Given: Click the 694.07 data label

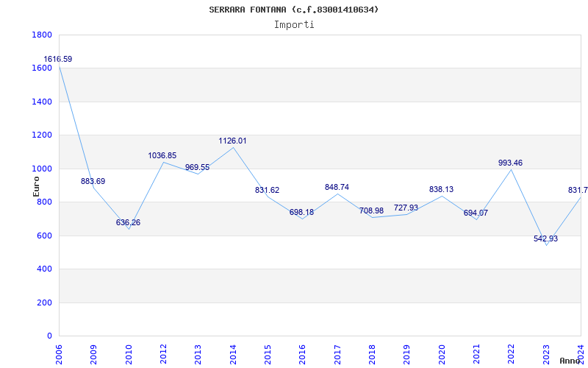Looking at the screenshot, I should click(x=476, y=213).
